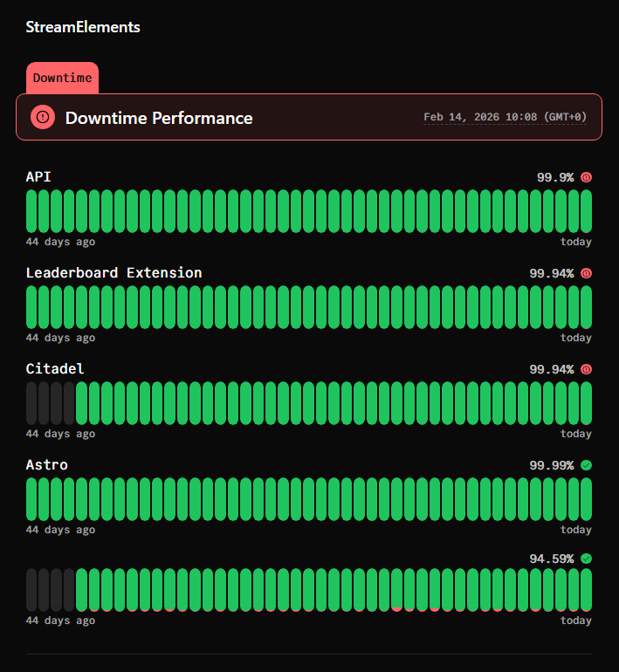Click the 99.94% uptime for Leaderboard Extension
Image resolution: width=619 pixels, height=672 pixels.
click(551, 273)
